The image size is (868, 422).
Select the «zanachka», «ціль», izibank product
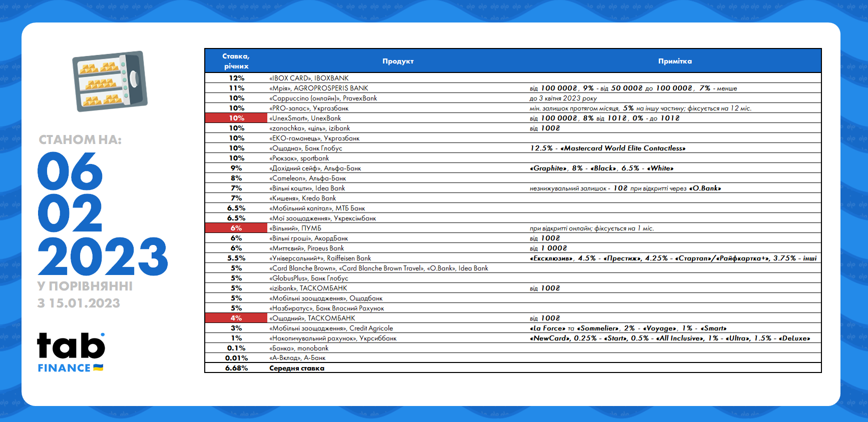click(x=310, y=128)
